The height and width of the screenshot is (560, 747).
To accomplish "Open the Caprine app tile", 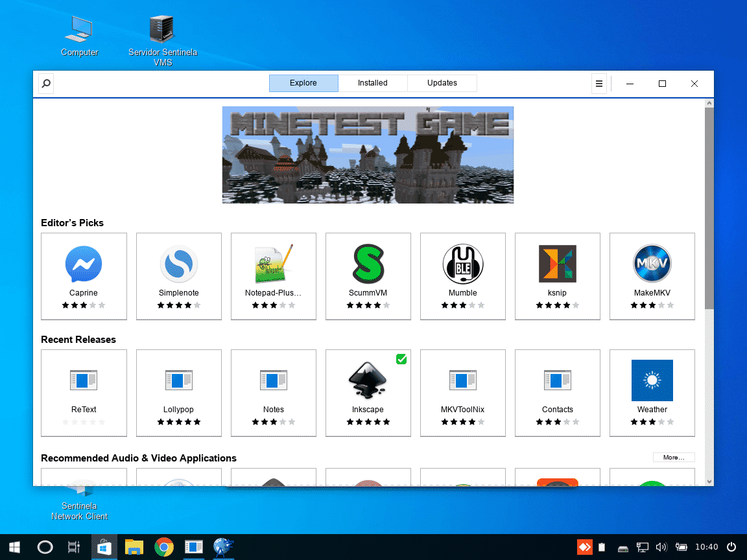I will coord(84,276).
